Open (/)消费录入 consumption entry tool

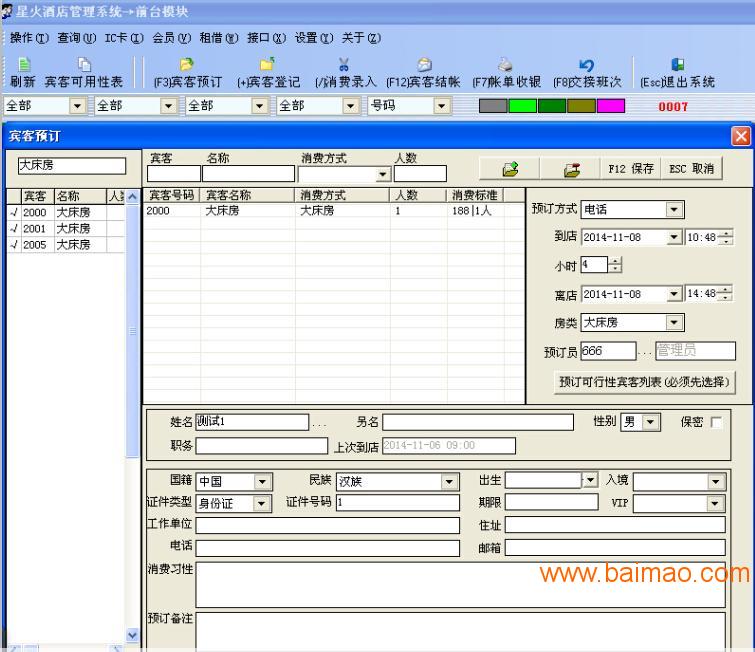(x=345, y=73)
